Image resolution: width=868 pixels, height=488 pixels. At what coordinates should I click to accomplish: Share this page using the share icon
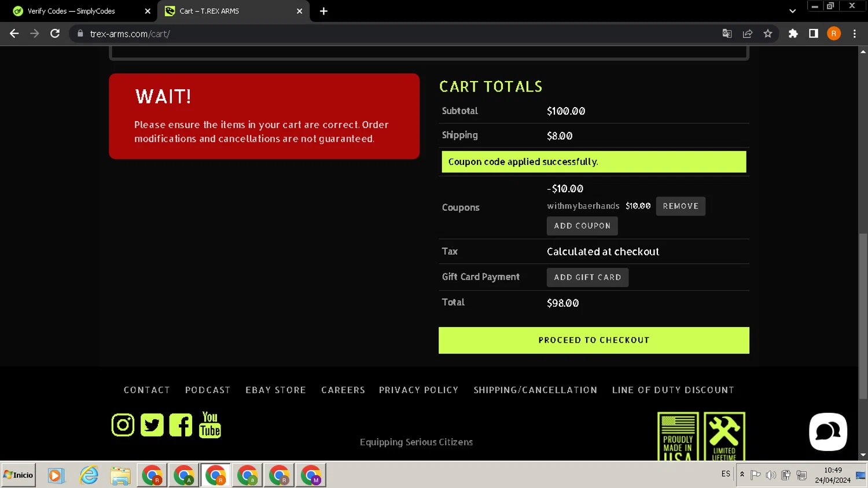(x=748, y=34)
